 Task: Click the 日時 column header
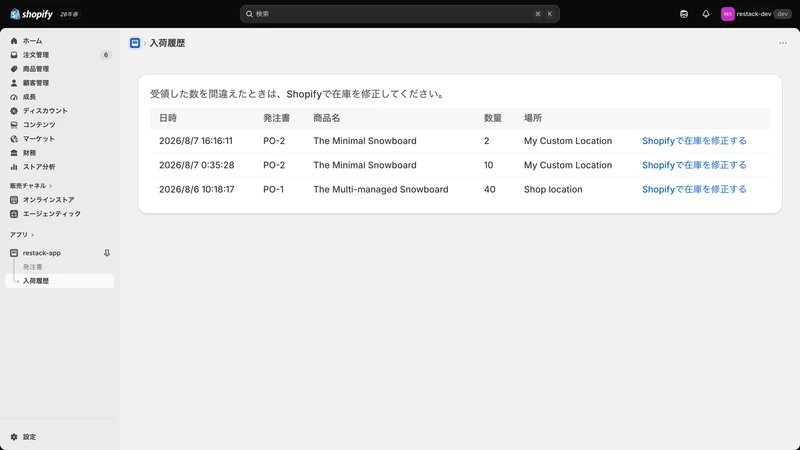click(x=168, y=118)
